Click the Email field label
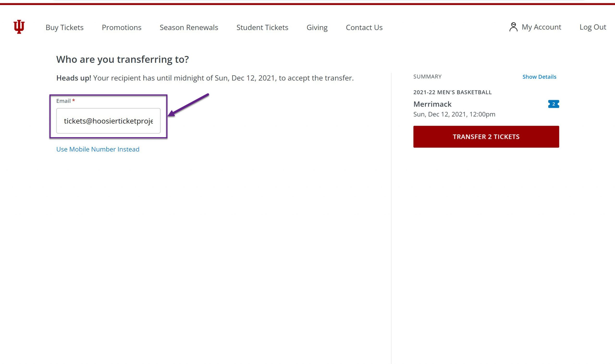The width and height of the screenshot is (615, 364). pyautogui.click(x=66, y=101)
